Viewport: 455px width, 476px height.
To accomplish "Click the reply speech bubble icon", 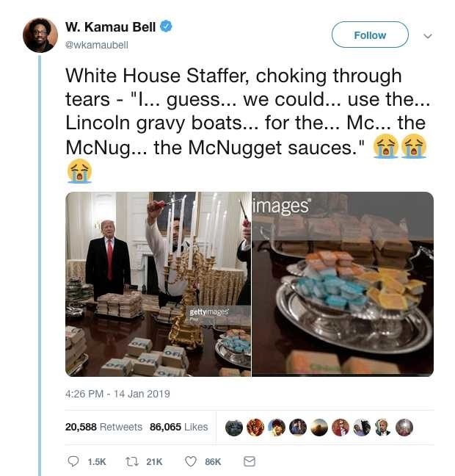I will tap(73, 461).
